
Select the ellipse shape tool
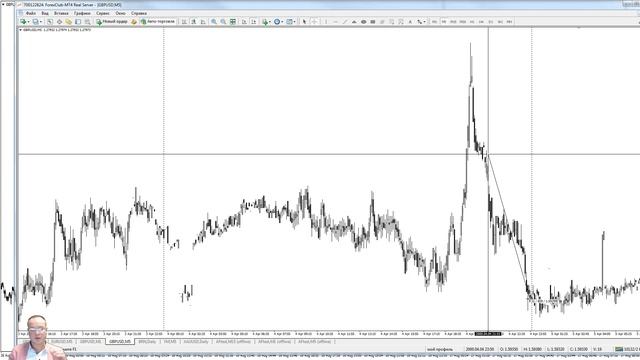(363, 22)
